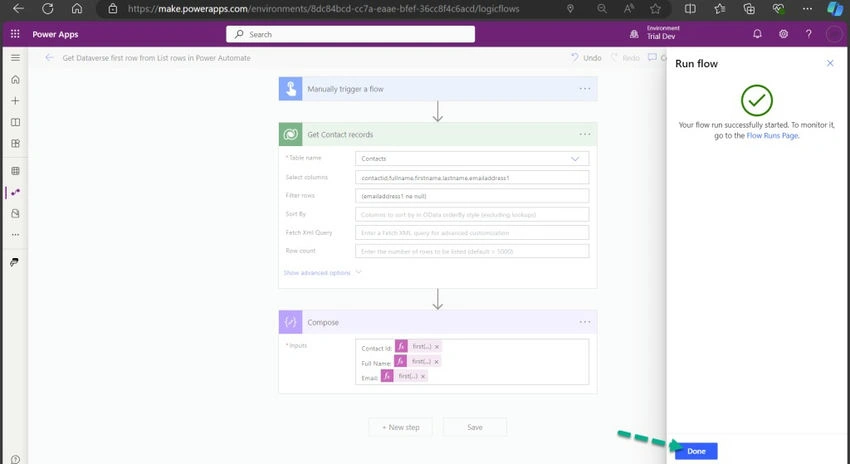The height and width of the screenshot is (464, 850).
Task: Open browser collections icon
Action: coord(749,9)
